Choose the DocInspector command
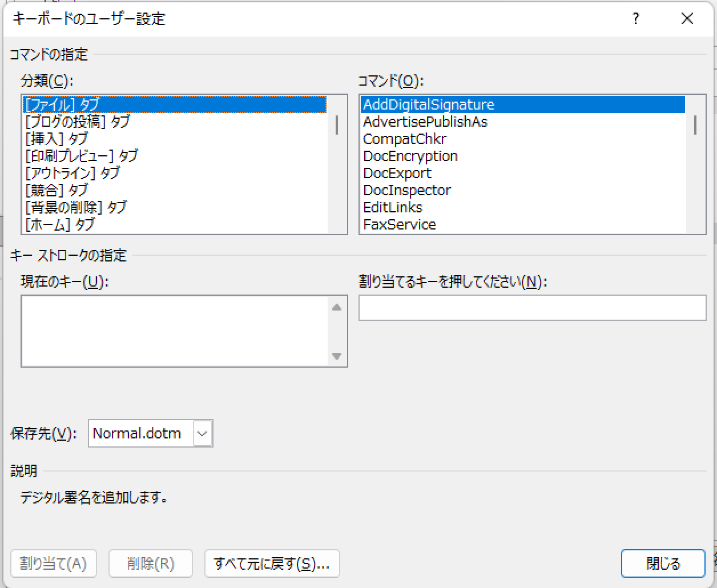The image size is (717, 588). click(x=523, y=190)
